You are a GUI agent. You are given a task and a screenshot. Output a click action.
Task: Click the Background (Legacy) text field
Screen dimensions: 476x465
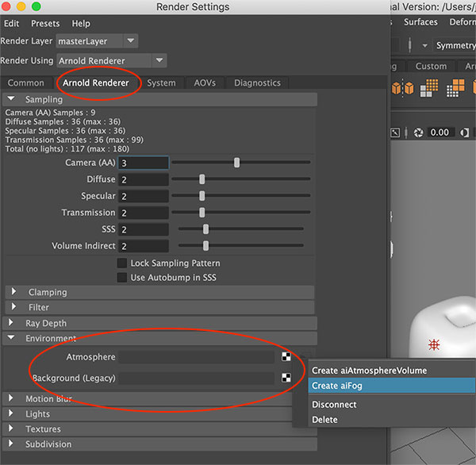point(197,378)
